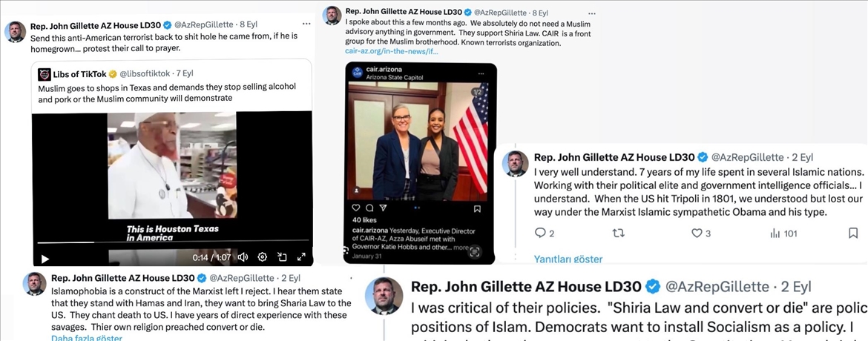
Task: Expand video to fullscreen
Action: click(x=302, y=256)
